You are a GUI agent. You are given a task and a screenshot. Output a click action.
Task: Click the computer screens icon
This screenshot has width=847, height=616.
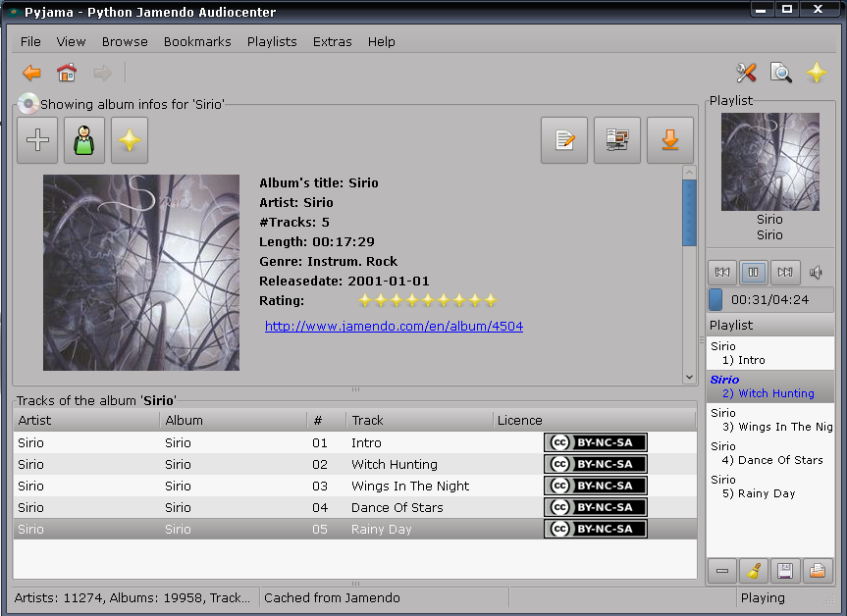click(x=617, y=140)
